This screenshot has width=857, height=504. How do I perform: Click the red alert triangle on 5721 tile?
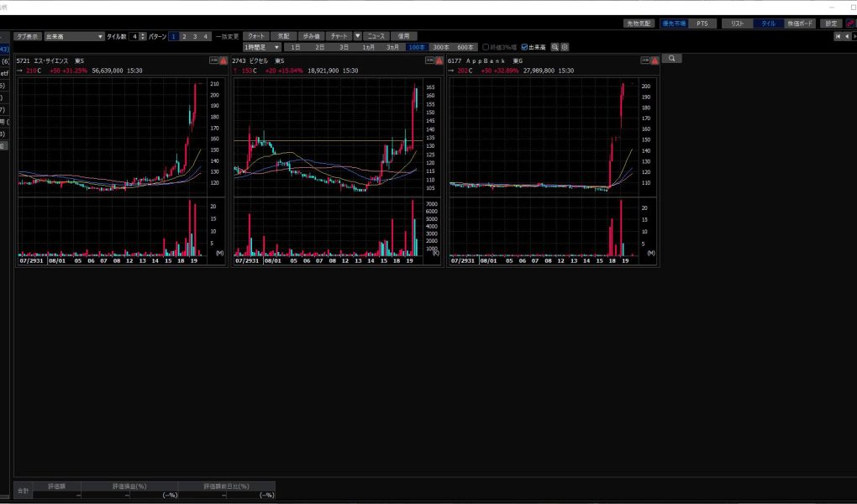tap(223, 60)
